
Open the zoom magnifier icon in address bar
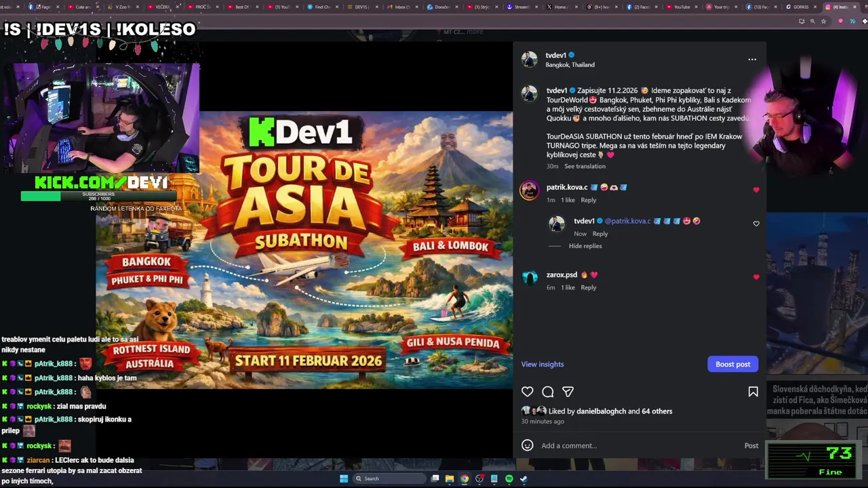[x=812, y=21]
